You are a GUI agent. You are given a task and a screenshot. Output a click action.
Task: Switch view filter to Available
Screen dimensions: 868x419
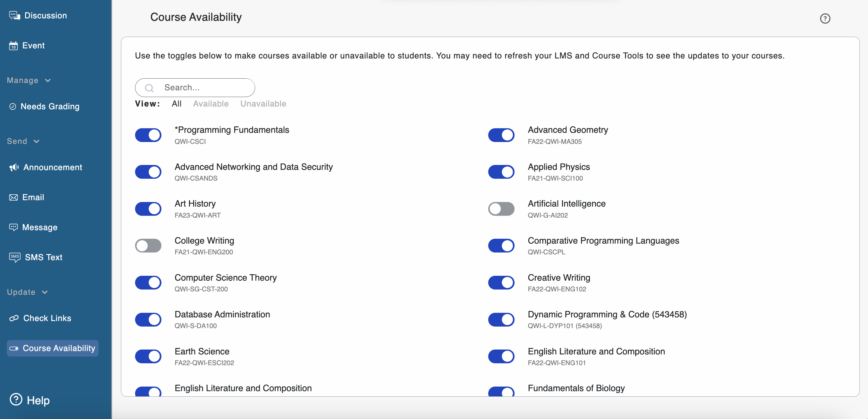coord(211,104)
